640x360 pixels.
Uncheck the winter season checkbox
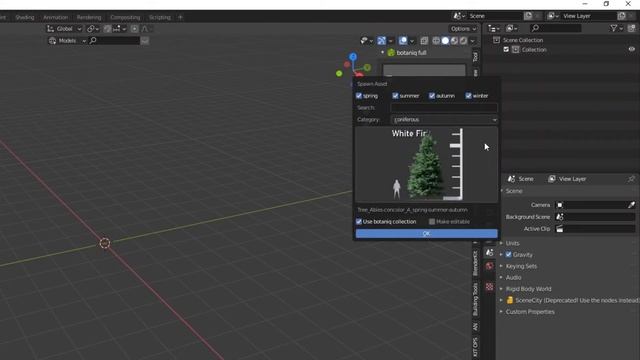468,96
